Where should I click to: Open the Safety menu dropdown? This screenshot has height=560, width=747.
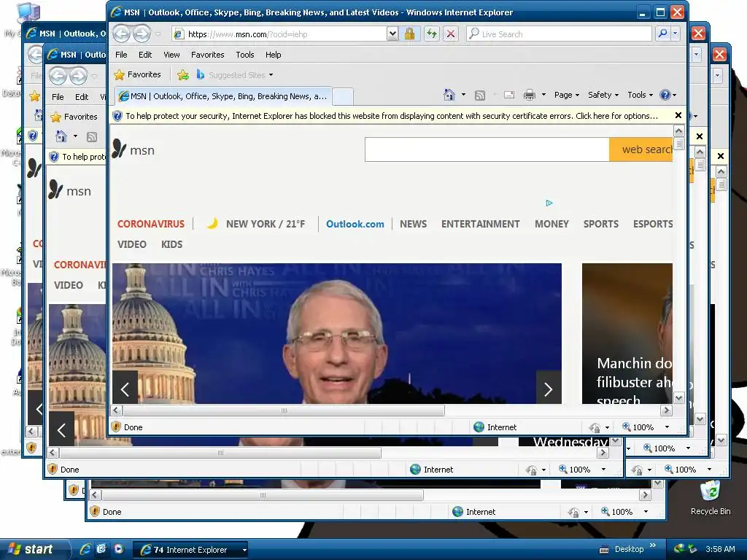603,95
